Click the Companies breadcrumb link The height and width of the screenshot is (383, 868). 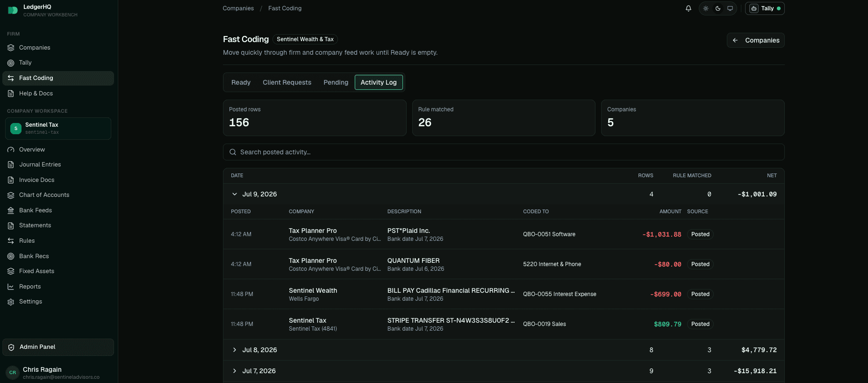(238, 8)
